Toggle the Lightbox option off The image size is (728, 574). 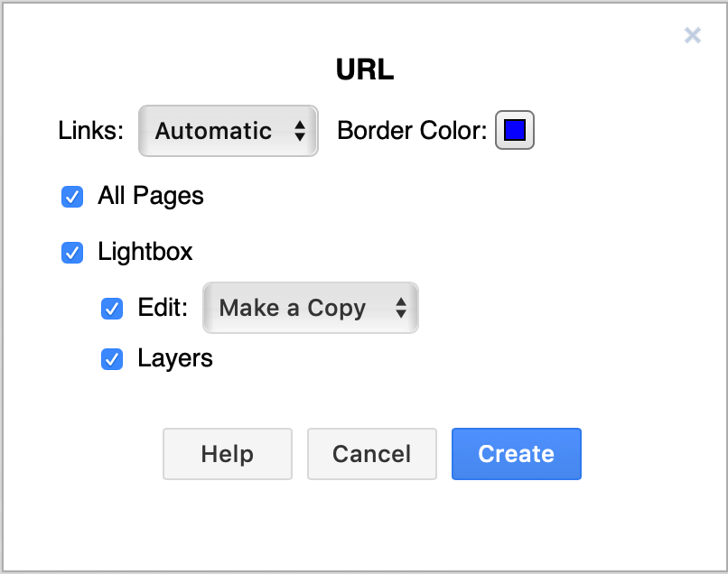[x=71, y=253]
